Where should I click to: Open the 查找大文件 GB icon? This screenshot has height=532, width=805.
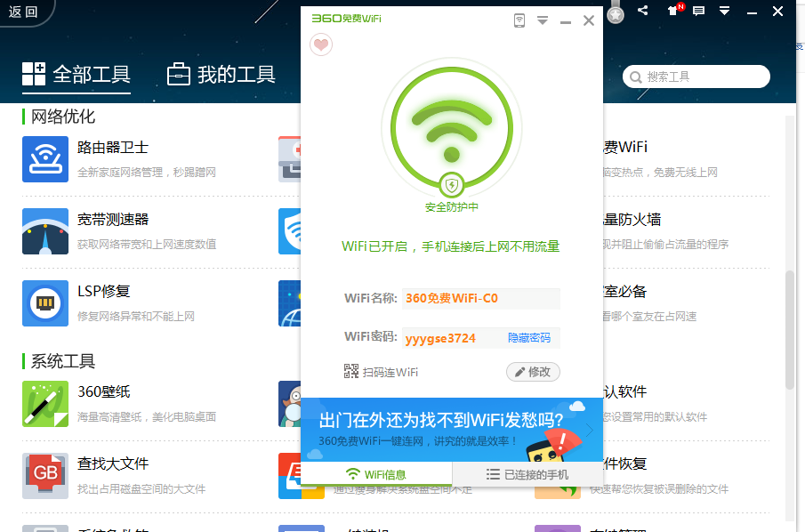45,476
